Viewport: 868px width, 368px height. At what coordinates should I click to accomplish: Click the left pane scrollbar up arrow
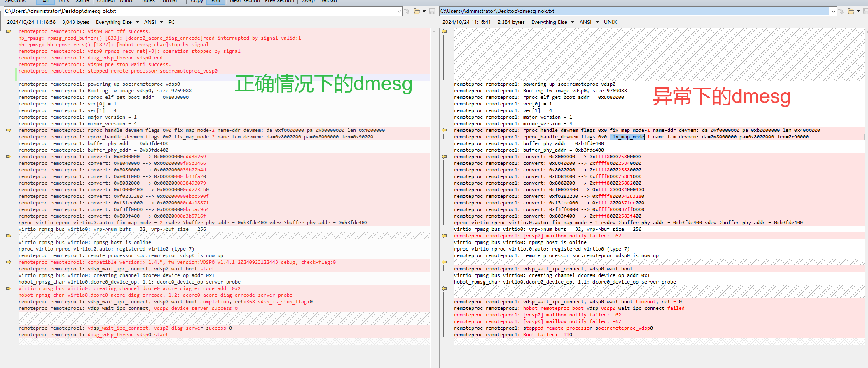434,31
